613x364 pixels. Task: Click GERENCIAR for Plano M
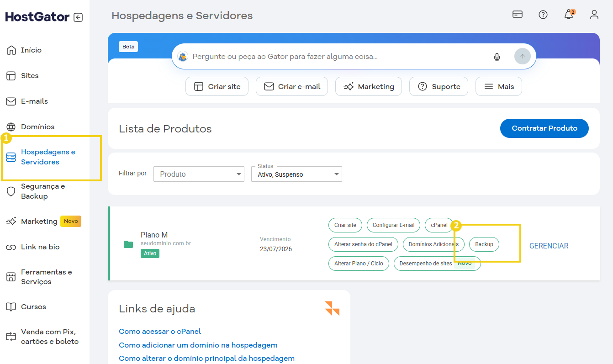point(549,246)
